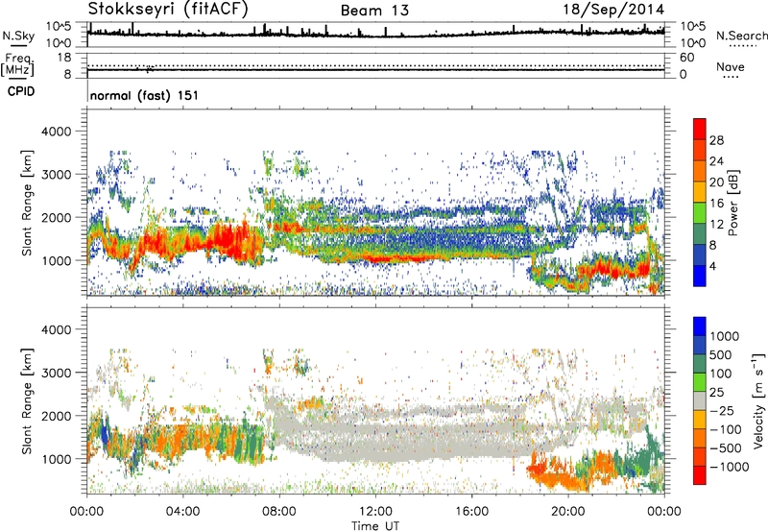
Task: Click the 'Freq. [MHz]' axis label
Action: pos(17,65)
